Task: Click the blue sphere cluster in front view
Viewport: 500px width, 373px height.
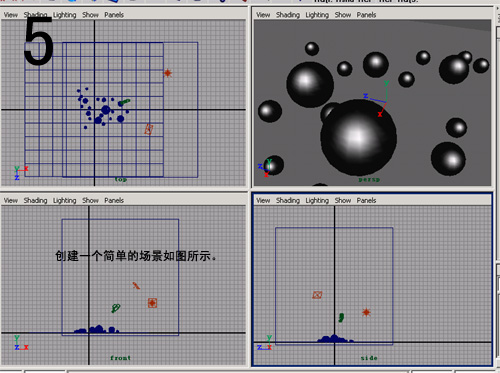Action: 96,329
